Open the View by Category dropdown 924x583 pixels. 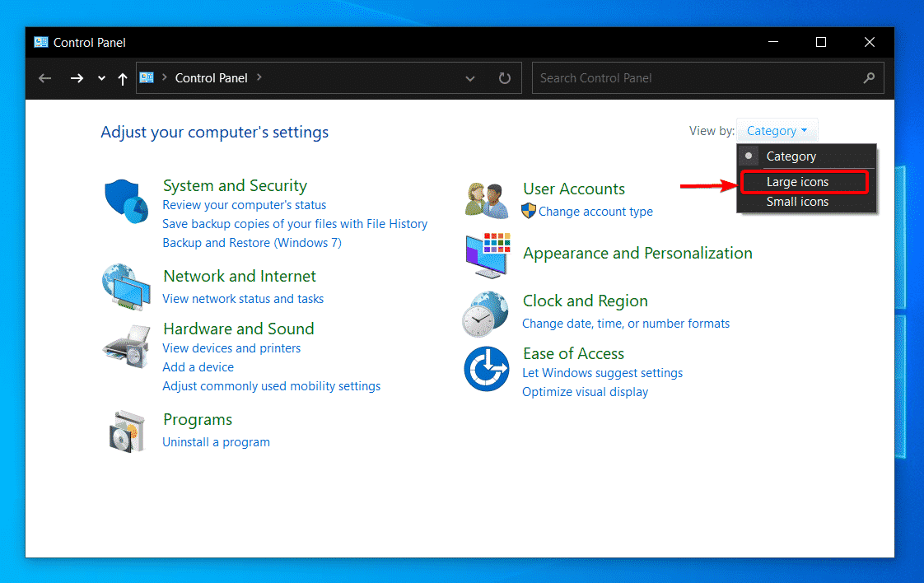777,131
